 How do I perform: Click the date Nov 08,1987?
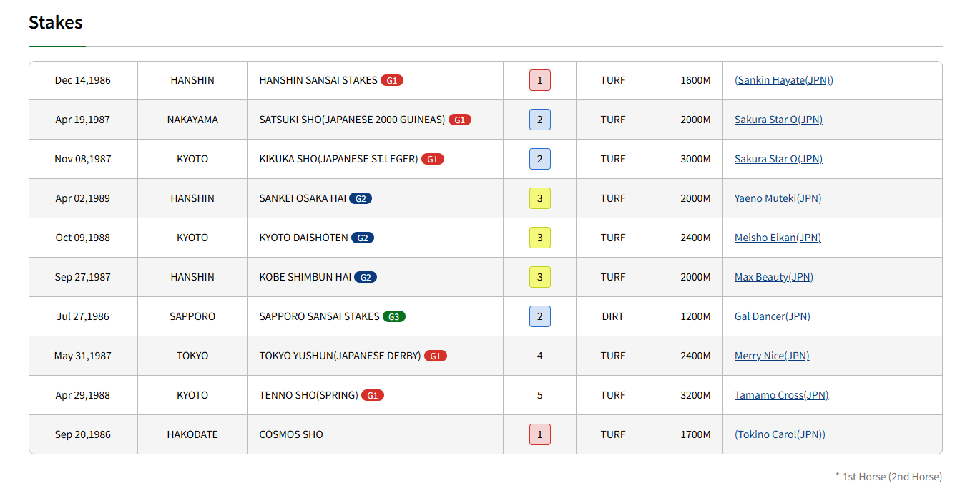tap(83, 159)
